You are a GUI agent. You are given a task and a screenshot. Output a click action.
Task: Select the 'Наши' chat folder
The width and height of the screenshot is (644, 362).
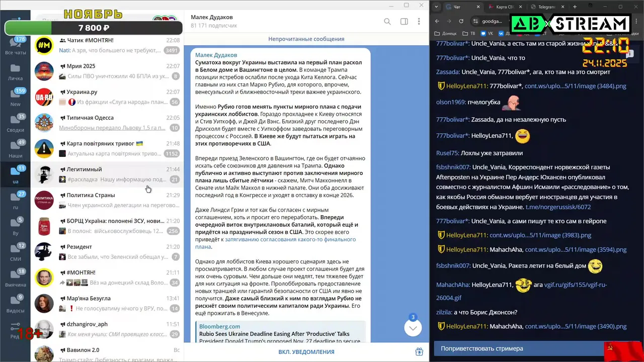pos(15,149)
